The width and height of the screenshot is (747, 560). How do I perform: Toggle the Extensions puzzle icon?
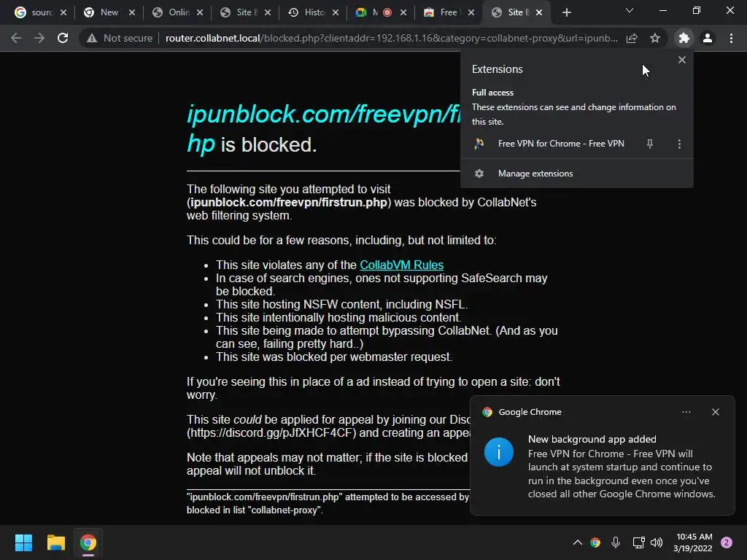(x=684, y=38)
